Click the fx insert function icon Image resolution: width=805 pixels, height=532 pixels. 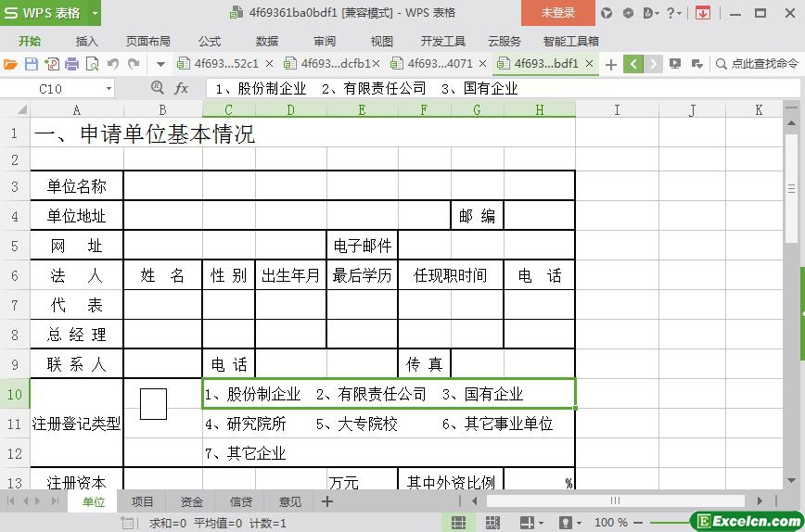(181, 88)
